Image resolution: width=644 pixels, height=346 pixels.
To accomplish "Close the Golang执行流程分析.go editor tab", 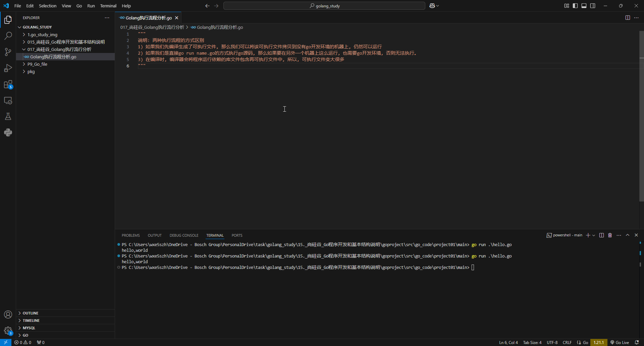I will pos(177,18).
